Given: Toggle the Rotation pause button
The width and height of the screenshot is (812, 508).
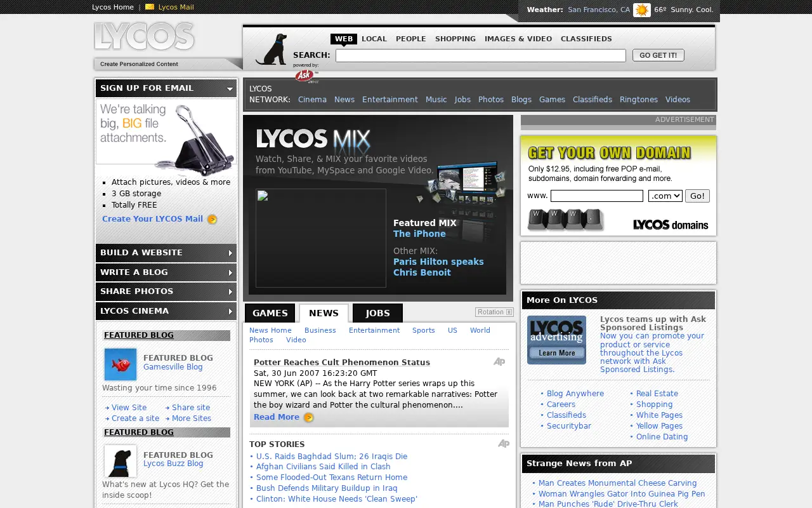Looking at the screenshot, I should click(494, 312).
